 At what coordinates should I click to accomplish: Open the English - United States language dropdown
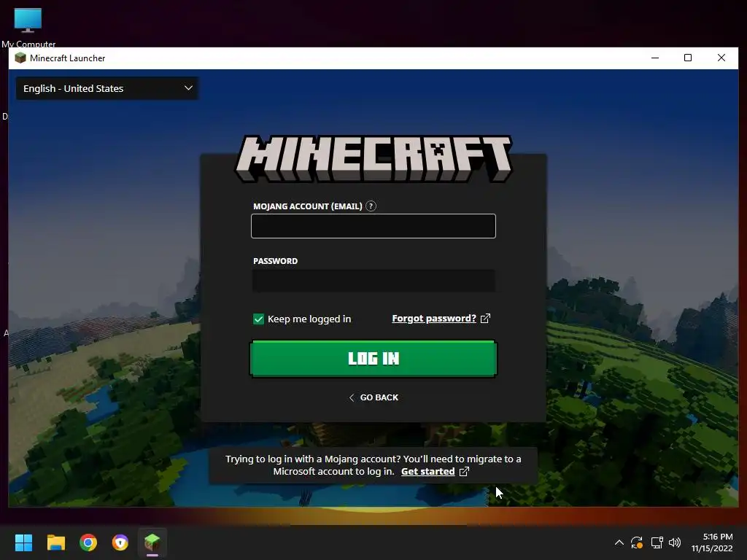(107, 88)
